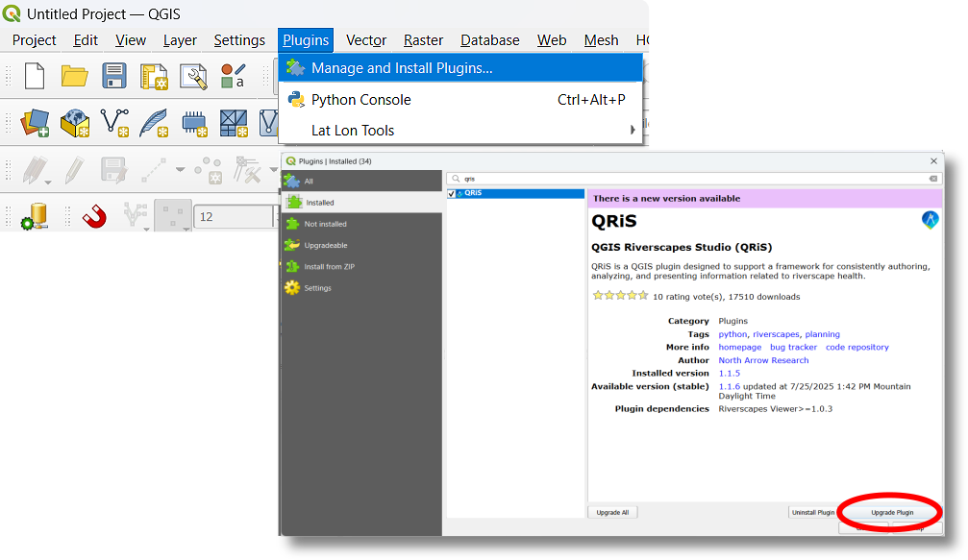Click the new temporary scratch layer icon
968x560 pixels.
click(194, 123)
